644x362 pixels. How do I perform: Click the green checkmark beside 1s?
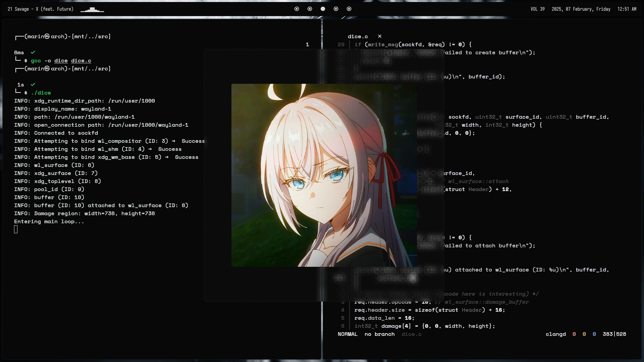point(33,84)
